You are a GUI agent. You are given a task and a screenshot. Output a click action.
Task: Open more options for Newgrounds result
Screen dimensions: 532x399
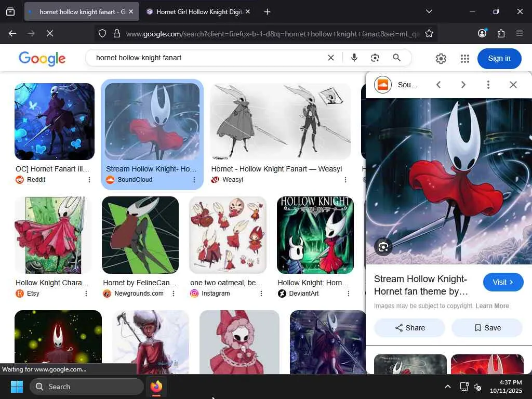coord(174,294)
